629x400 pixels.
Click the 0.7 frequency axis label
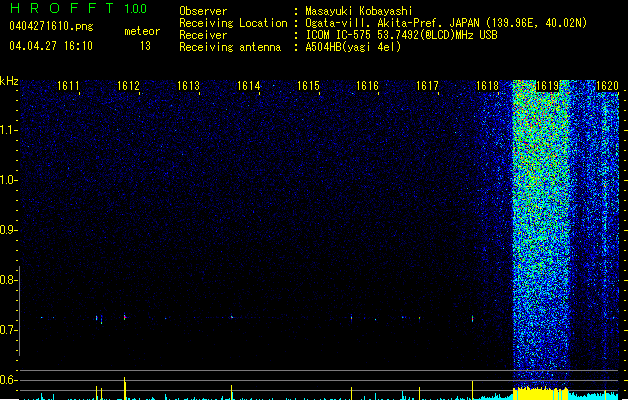[9, 330]
